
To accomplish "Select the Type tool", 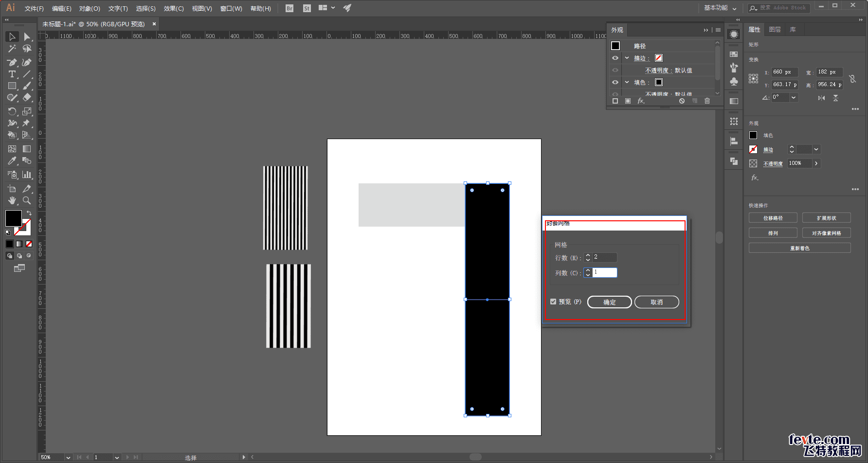I will click(12, 74).
